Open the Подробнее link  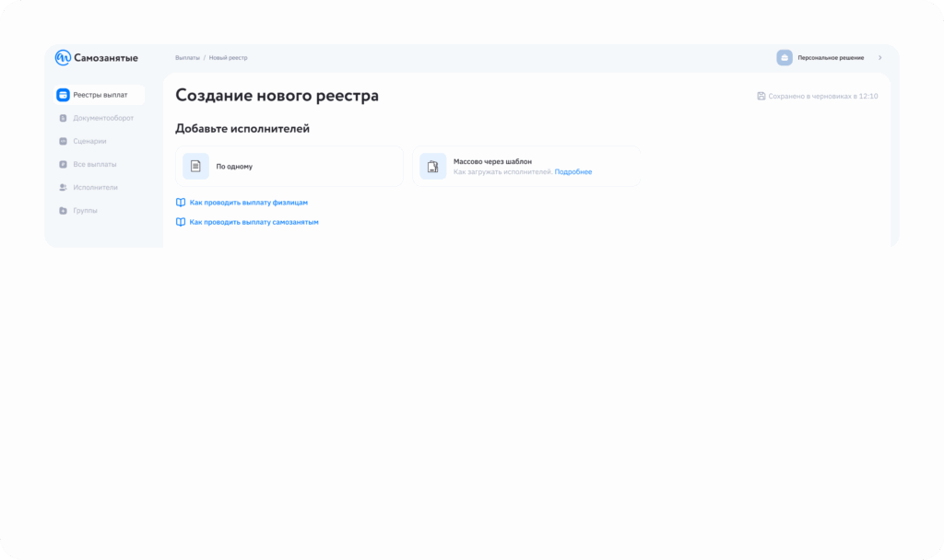pos(573,172)
